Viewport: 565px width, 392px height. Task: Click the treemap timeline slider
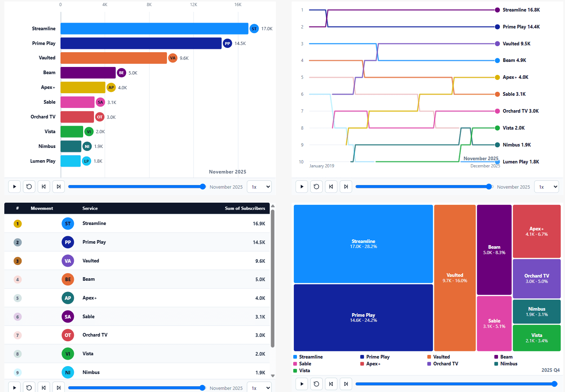[x=456, y=384]
